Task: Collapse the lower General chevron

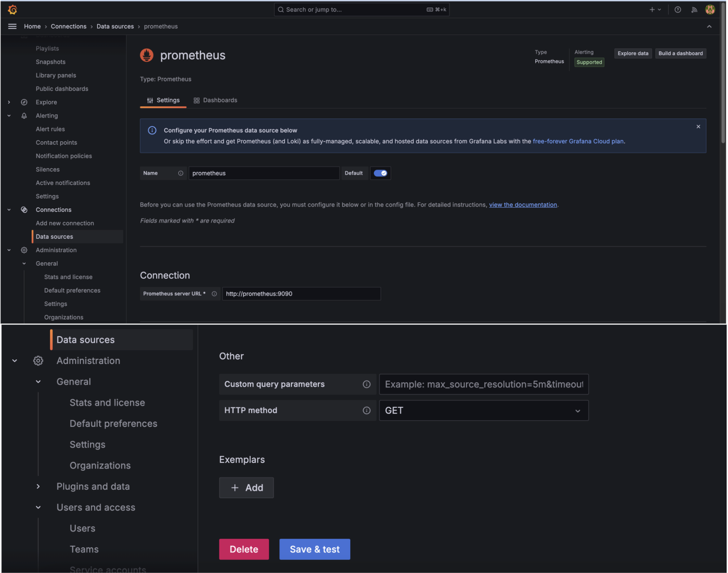Action: pos(38,382)
